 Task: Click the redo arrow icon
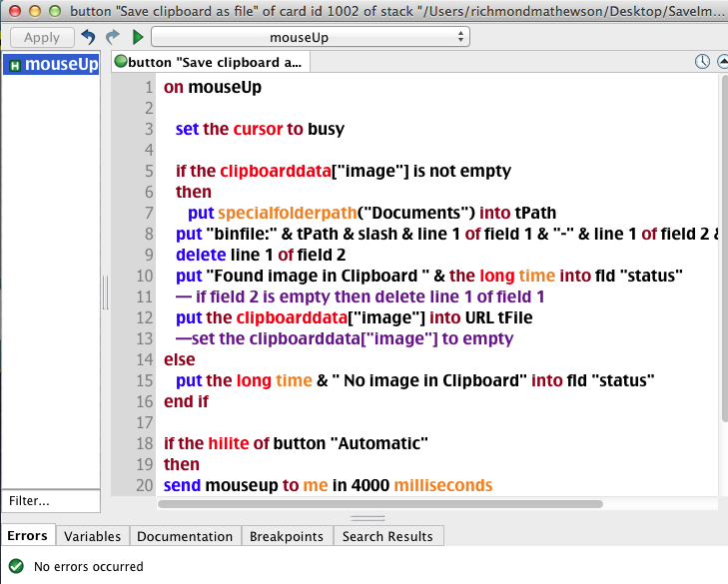[112, 37]
